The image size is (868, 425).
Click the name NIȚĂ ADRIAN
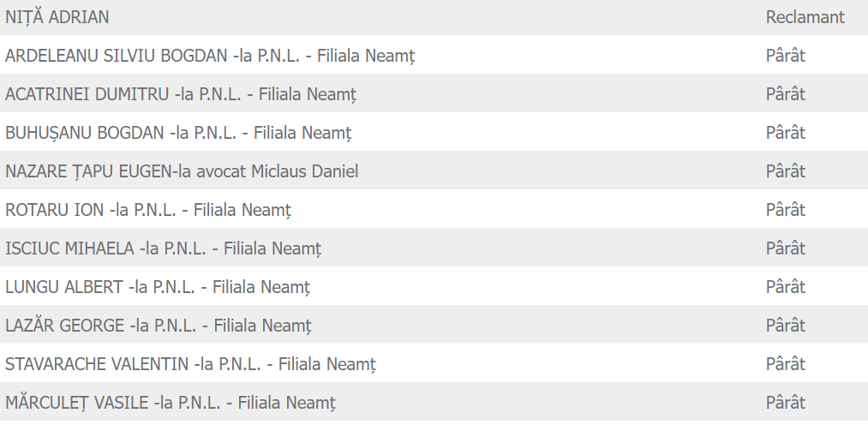coord(57,17)
